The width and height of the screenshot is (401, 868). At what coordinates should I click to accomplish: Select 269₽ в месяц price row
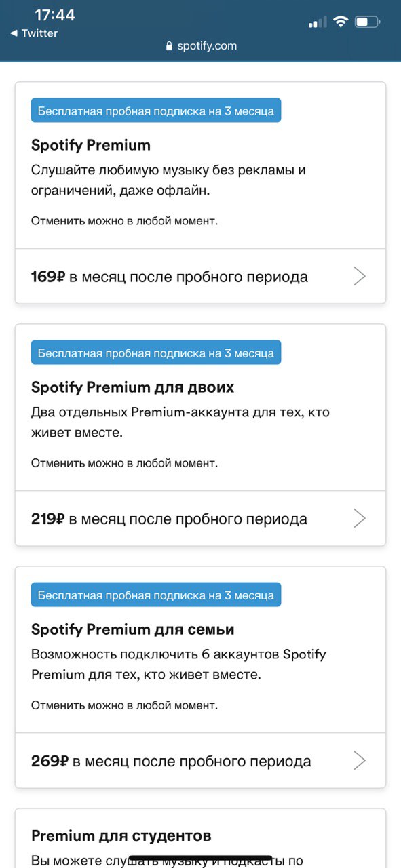point(200,760)
